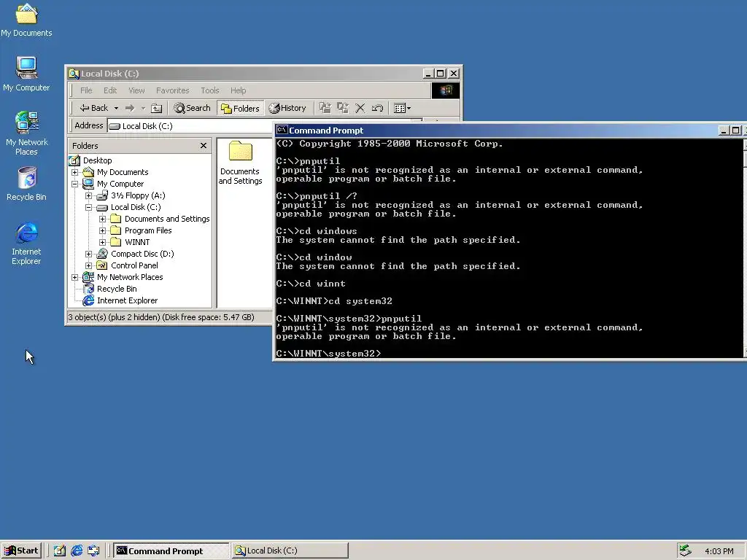This screenshot has height=560, width=747.
Task: Collapse My Computer tree node
Action: point(75,184)
